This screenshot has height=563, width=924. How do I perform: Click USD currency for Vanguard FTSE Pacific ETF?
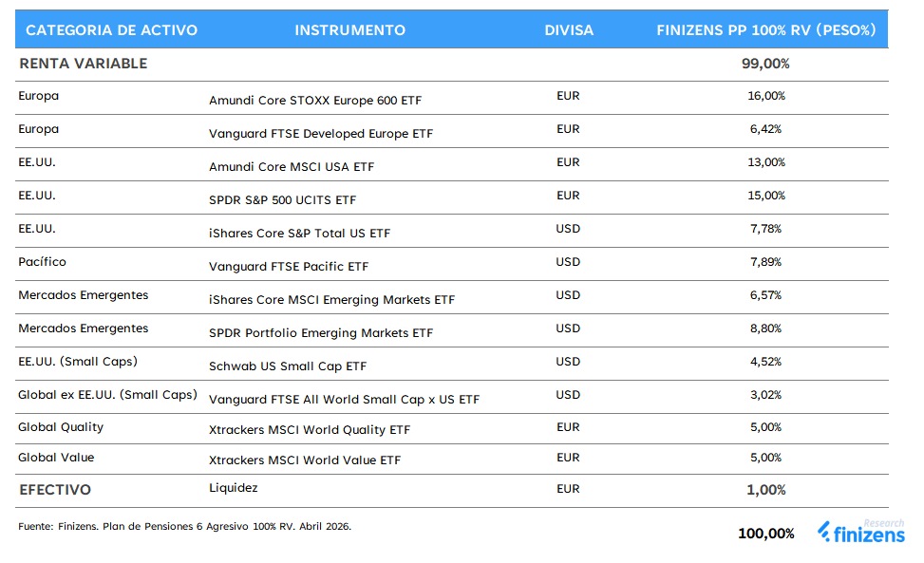pos(568,262)
